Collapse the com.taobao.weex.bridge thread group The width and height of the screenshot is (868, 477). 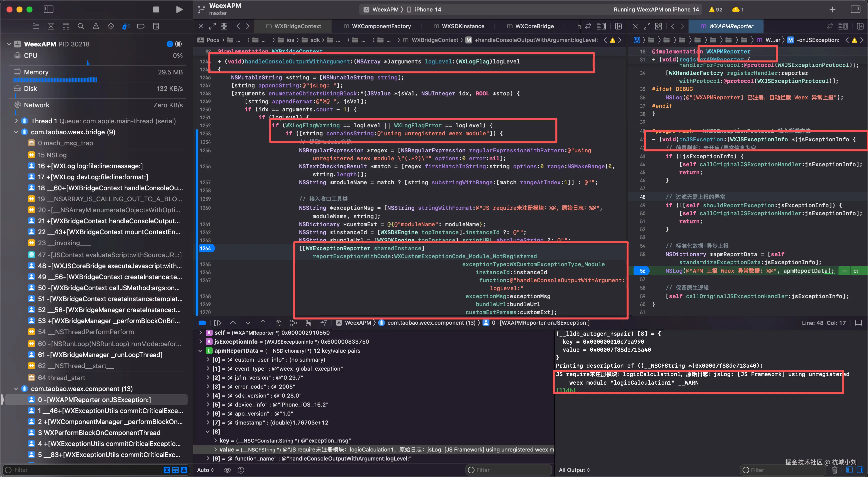(16, 132)
